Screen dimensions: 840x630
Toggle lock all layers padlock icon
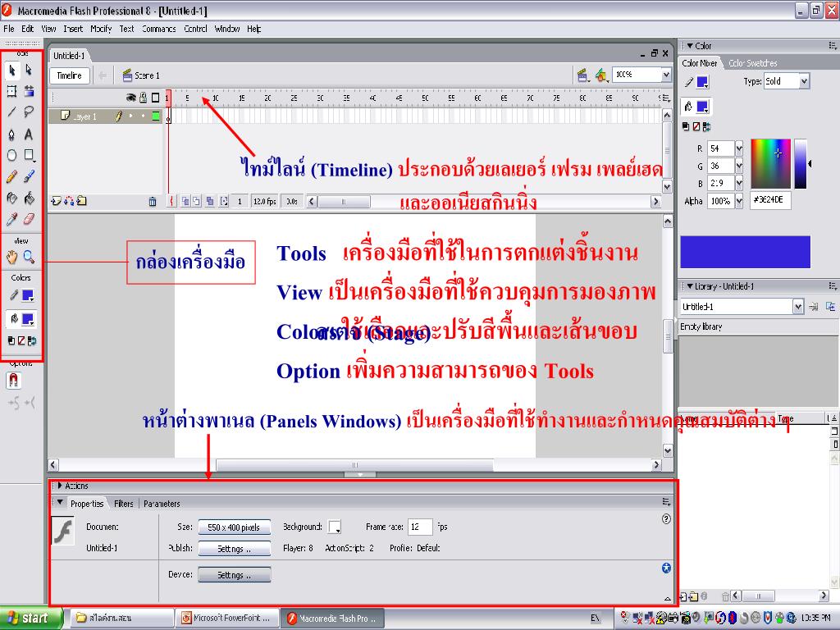pos(143,98)
